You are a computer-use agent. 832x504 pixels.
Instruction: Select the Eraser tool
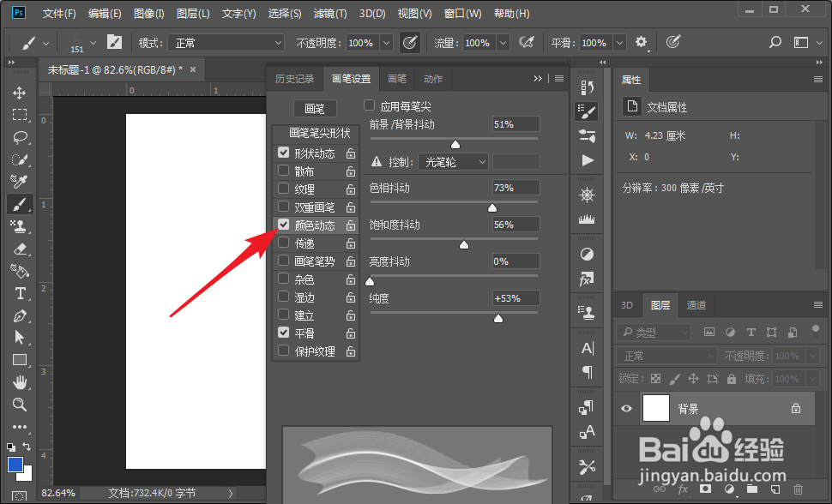coord(21,249)
